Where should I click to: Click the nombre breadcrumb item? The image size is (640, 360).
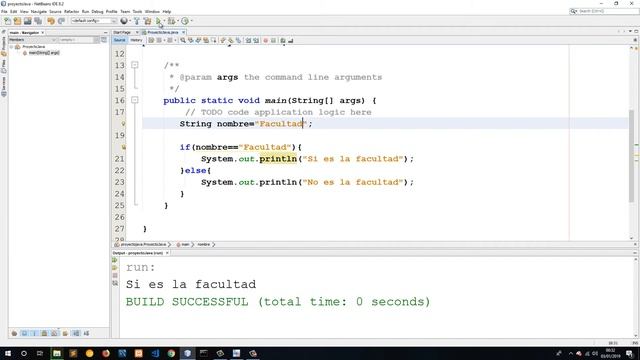(x=204, y=244)
